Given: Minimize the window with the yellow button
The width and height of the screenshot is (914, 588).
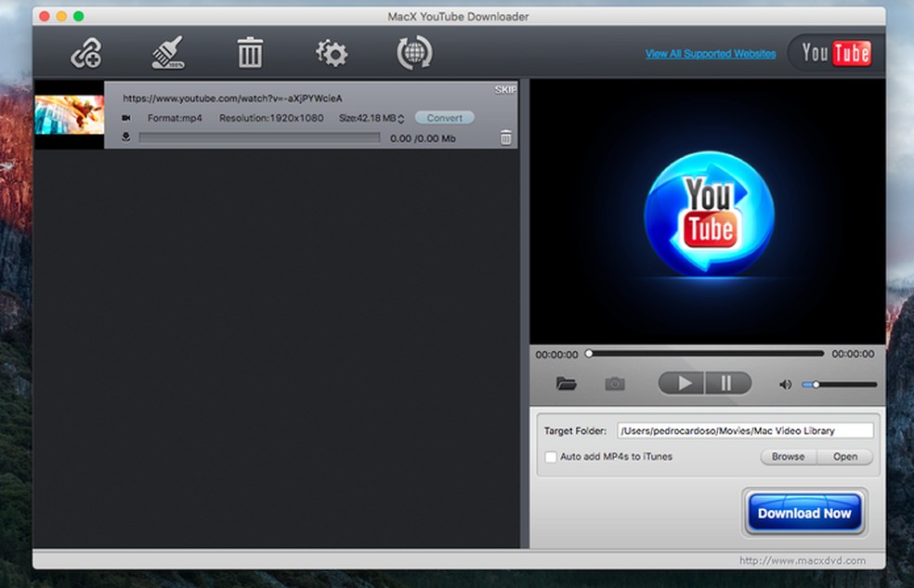Looking at the screenshot, I should pos(61,17).
